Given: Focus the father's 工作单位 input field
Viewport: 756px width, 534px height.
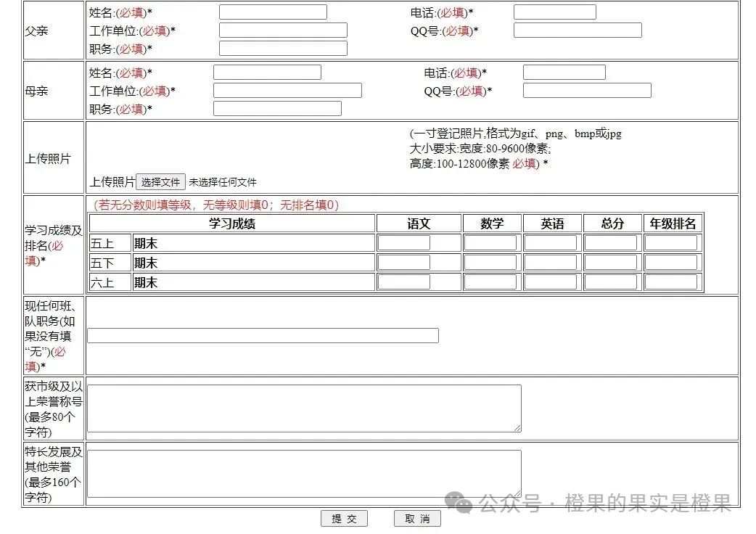Looking at the screenshot, I should 283,30.
